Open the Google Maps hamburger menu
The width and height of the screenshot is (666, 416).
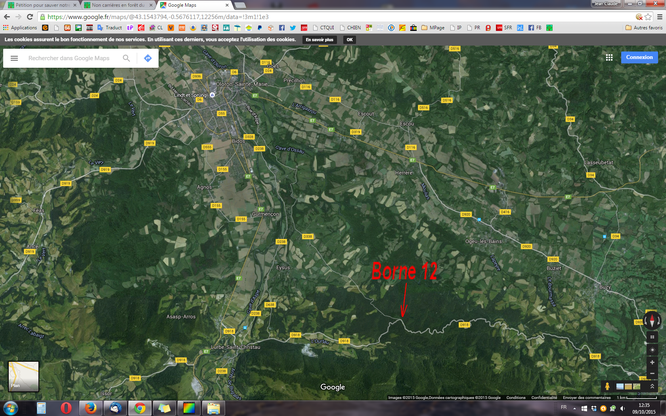point(14,58)
